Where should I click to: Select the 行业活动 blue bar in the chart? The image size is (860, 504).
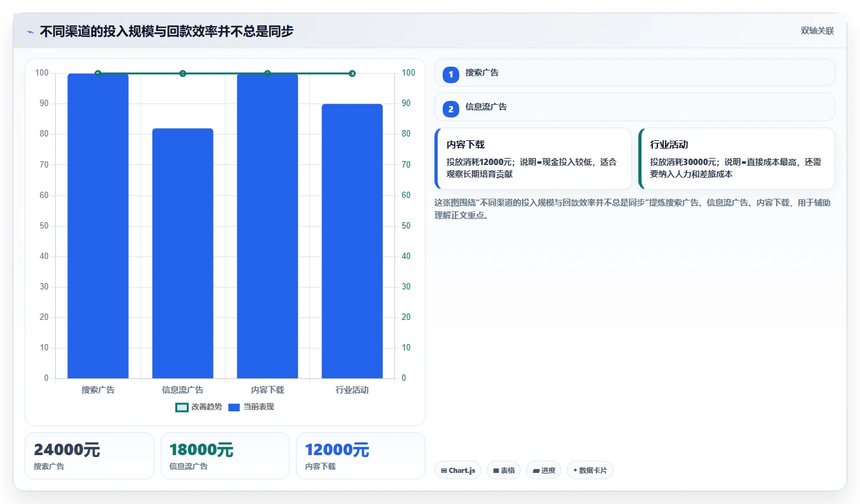(x=352, y=241)
